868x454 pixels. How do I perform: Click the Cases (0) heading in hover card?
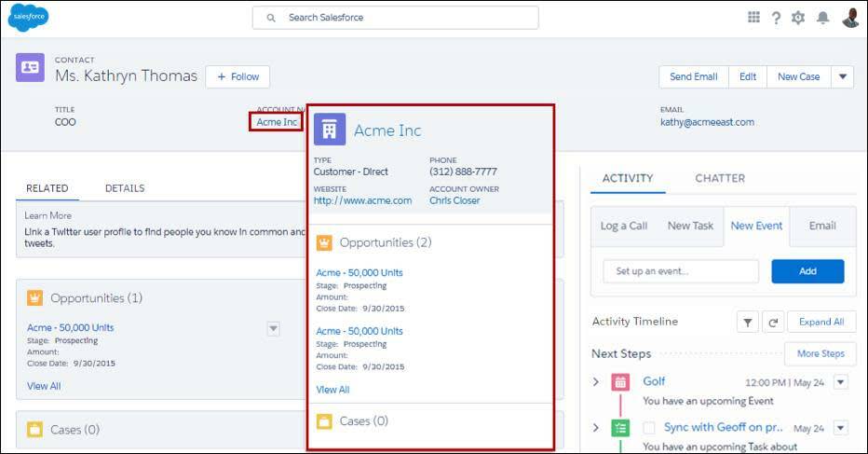364,421
